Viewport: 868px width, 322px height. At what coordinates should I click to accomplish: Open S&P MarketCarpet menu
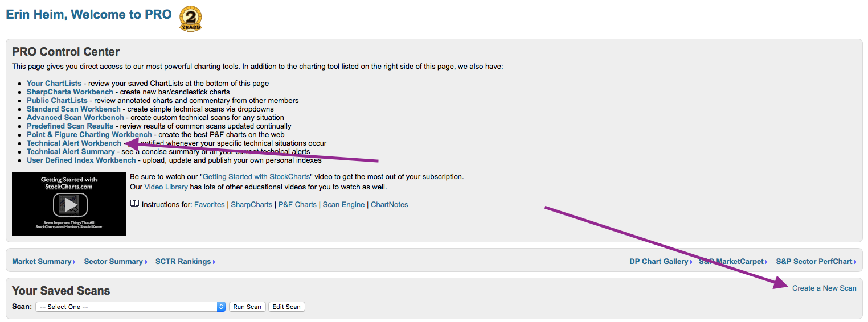point(733,261)
